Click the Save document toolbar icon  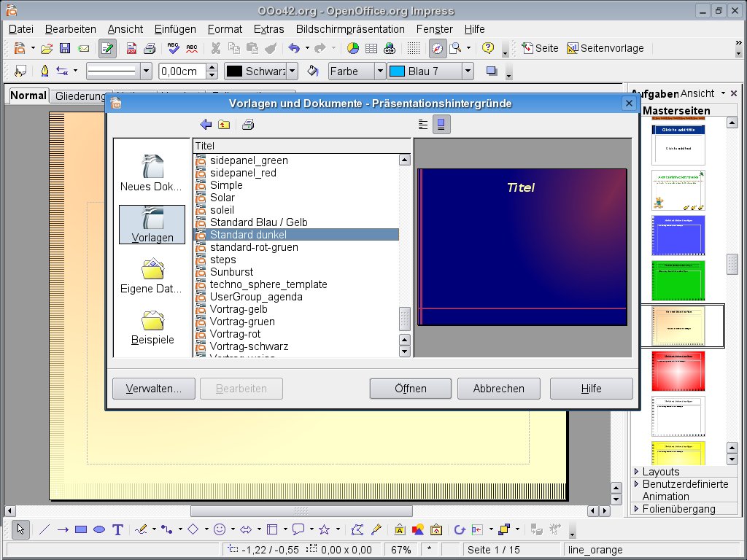(x=64, y=49)
